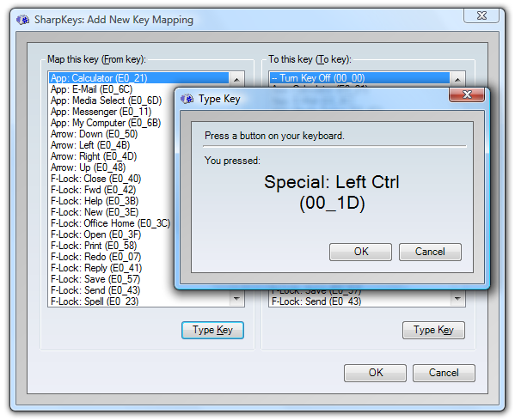This screenshot has width=515, height=420.
Task: Select Turn Key Off (00_00) in the To list
Action: pos(359,78)
